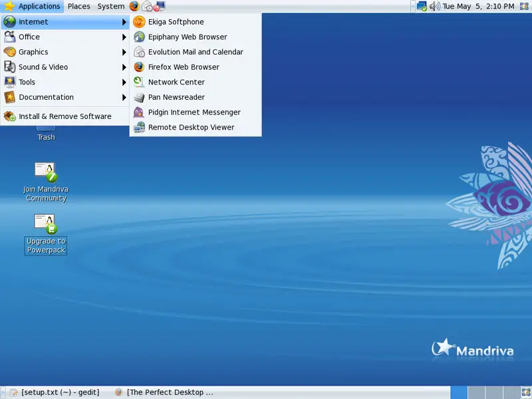Viewport: 532px width, 399px height.
Task: Click the Firefox launcher in the top panel
Action: tap(134, 6)
